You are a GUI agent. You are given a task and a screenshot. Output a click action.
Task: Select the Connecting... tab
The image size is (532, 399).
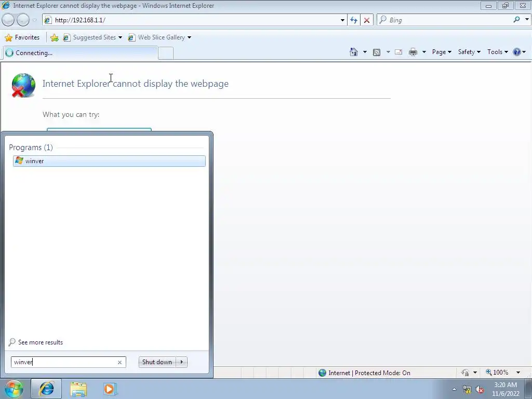[80, 53]
